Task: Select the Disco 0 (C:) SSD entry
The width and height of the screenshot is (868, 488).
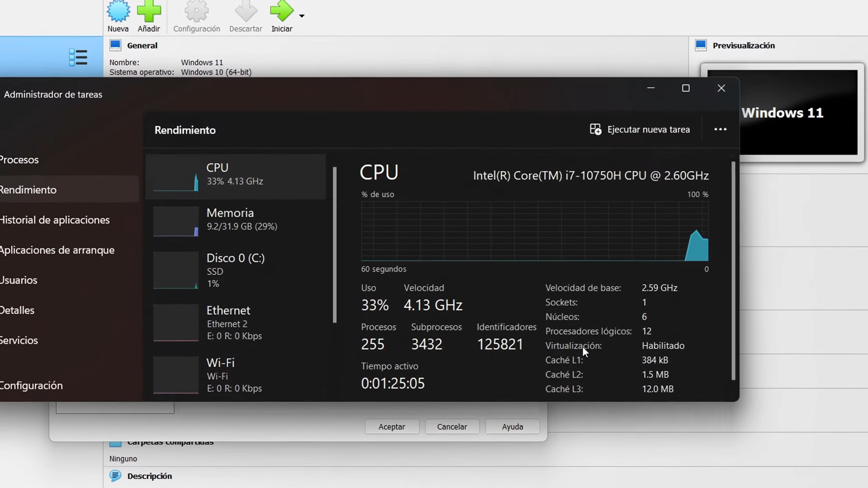Action: point(235,270)
